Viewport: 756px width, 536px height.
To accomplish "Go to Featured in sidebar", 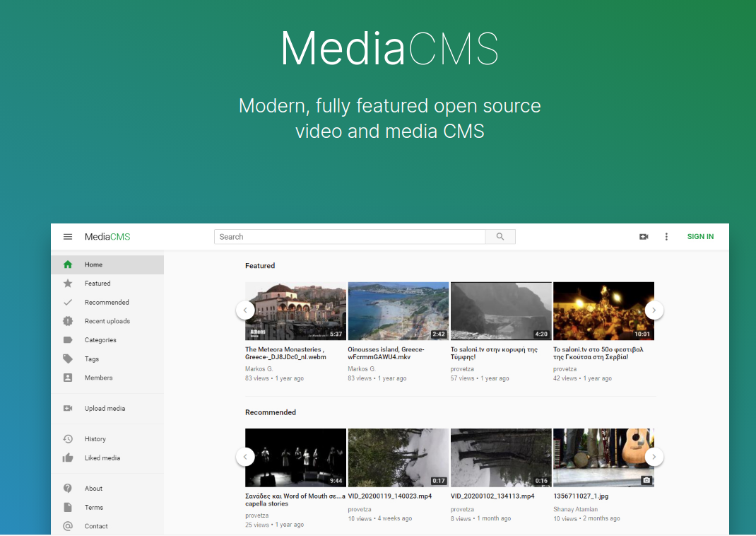I will [x=107, y=284].
